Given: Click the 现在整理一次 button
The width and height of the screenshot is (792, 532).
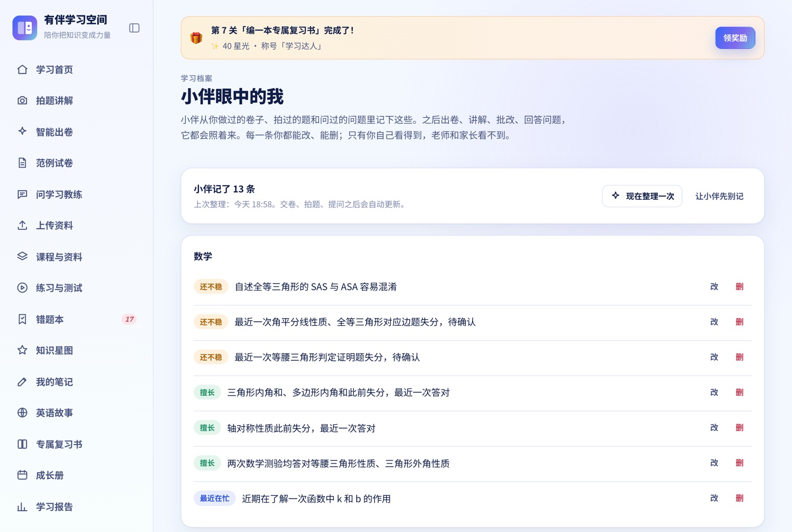Looking at the screenshot, I should click(642, 196).
